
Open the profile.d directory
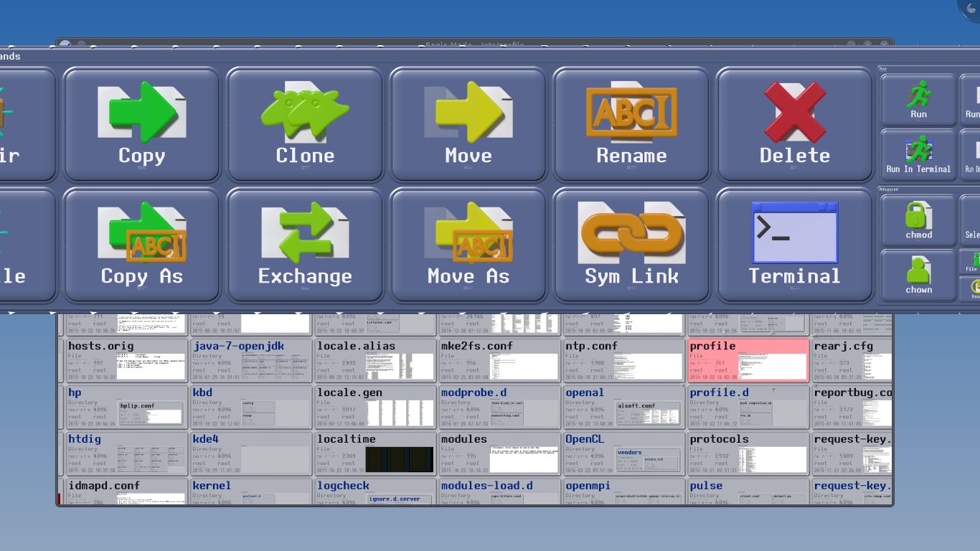click(748, 407)
